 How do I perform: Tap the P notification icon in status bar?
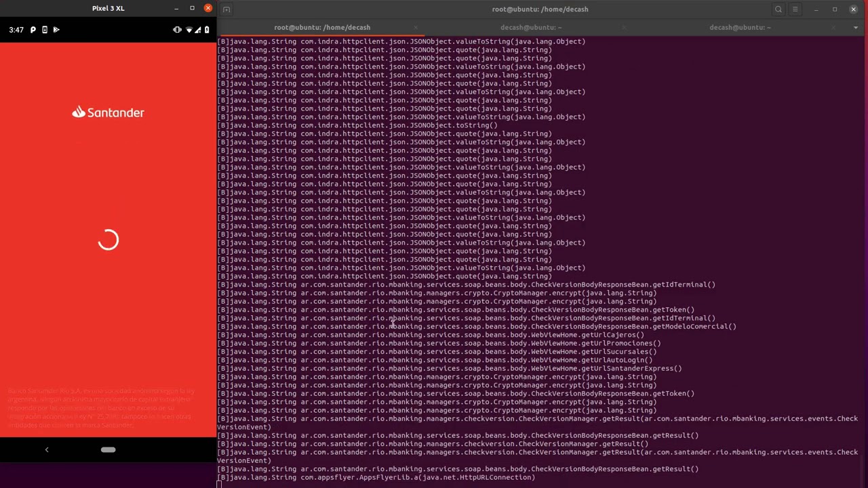(33, 30)
